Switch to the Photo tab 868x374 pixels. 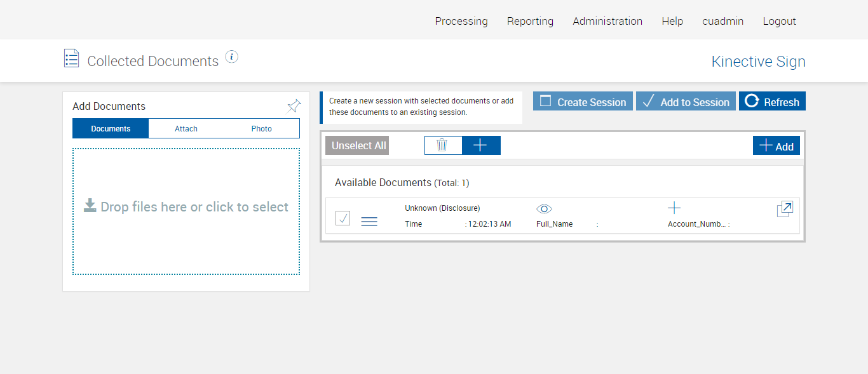point(261,129)
